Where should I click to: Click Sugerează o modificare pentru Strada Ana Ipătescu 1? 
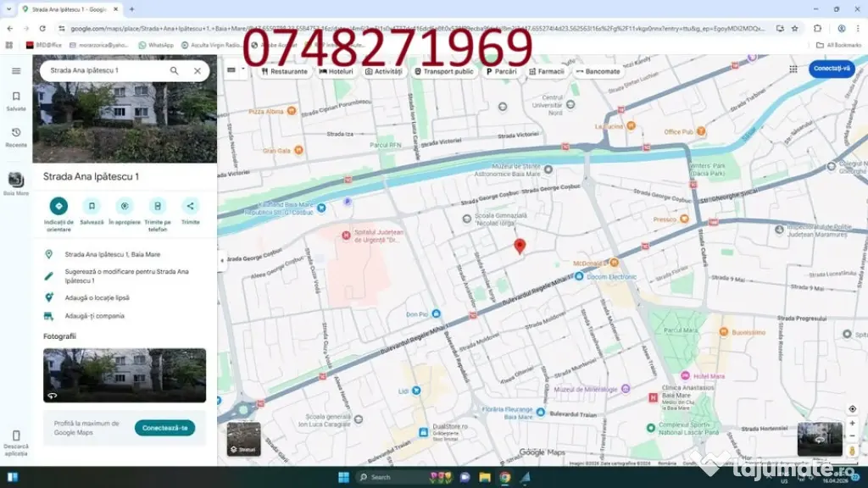(x=125, y=276)
